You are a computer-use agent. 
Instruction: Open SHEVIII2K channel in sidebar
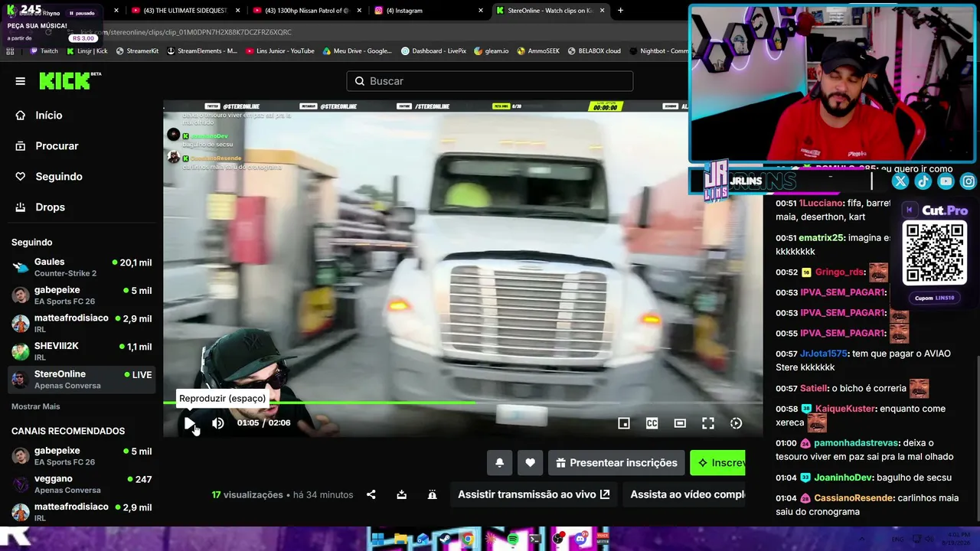tap(81, 351)
